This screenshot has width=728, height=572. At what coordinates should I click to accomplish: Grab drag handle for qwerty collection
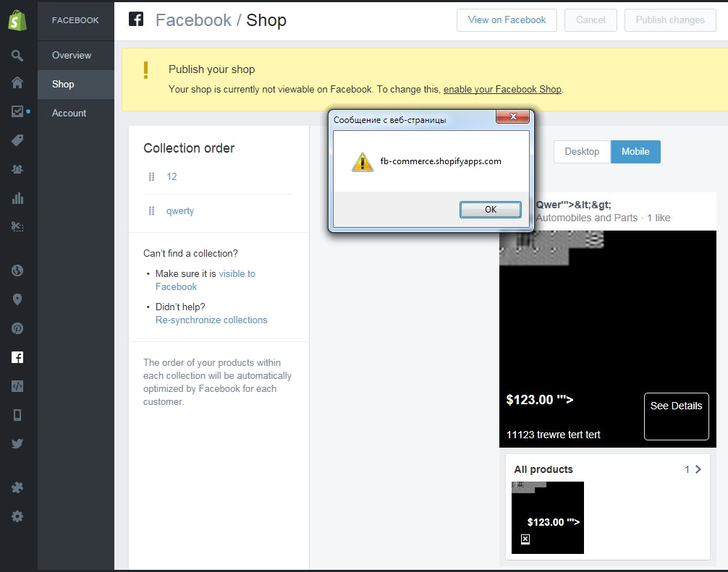(x=151, y=211)
